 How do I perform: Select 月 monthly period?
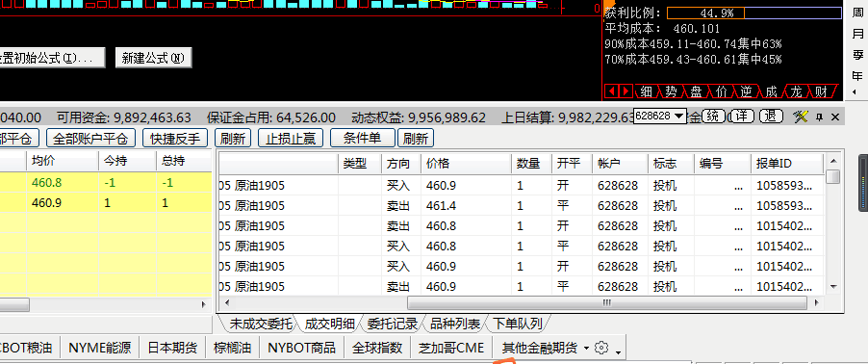(x=858, y=34)
